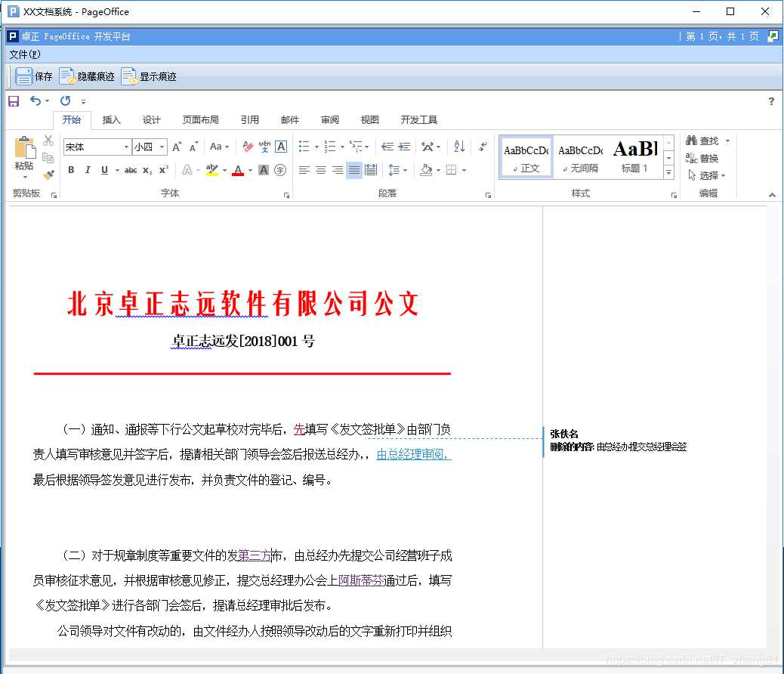Click 隐藏痕迹 to hide revisions
The width and height of the screenshot is (784, 674).
coord(87,76)
